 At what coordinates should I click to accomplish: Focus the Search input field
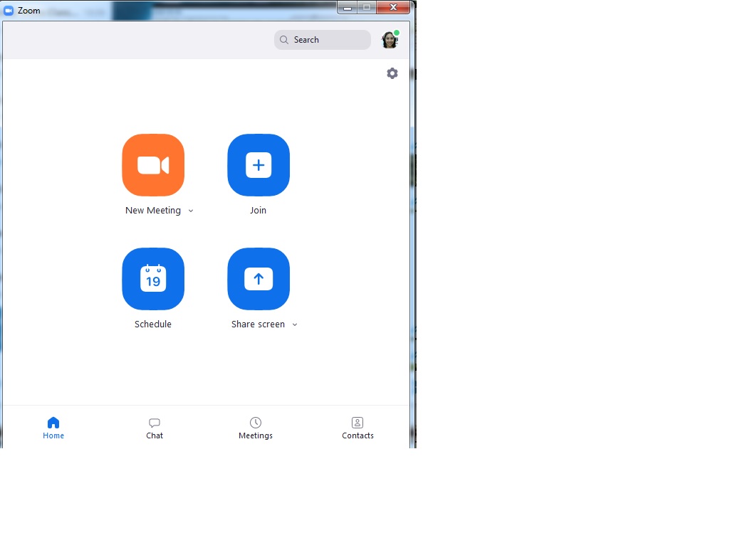(x=323, y=40)
